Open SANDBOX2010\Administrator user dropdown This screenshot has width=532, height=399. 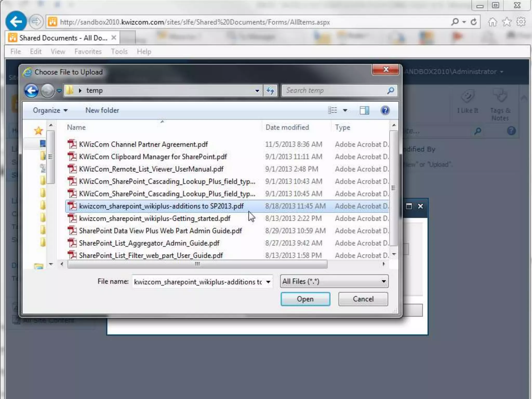pyautogui.click(x=453, y=72)
